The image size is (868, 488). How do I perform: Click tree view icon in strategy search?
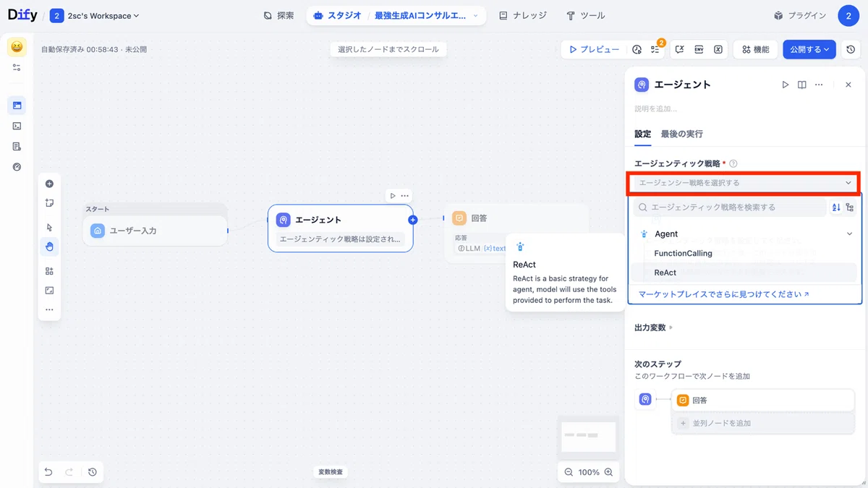click(849, 207)
